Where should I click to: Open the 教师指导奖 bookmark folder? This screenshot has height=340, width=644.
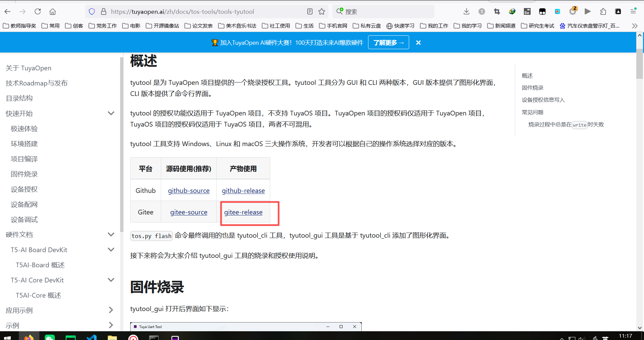[x=20, y=26]
